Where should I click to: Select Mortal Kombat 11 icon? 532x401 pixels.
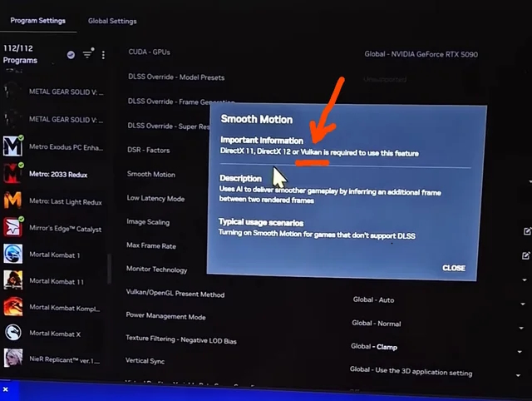[13, 280]
